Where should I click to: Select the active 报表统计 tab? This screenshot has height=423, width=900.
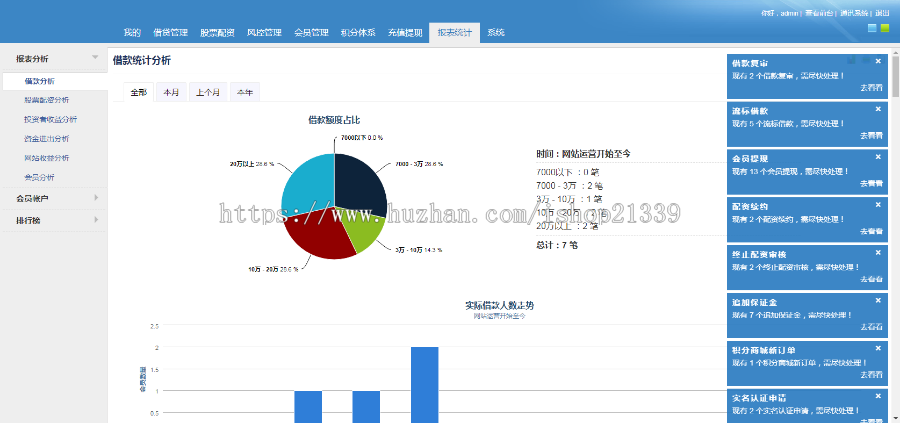pyautogui.click(x=455, y=33)
